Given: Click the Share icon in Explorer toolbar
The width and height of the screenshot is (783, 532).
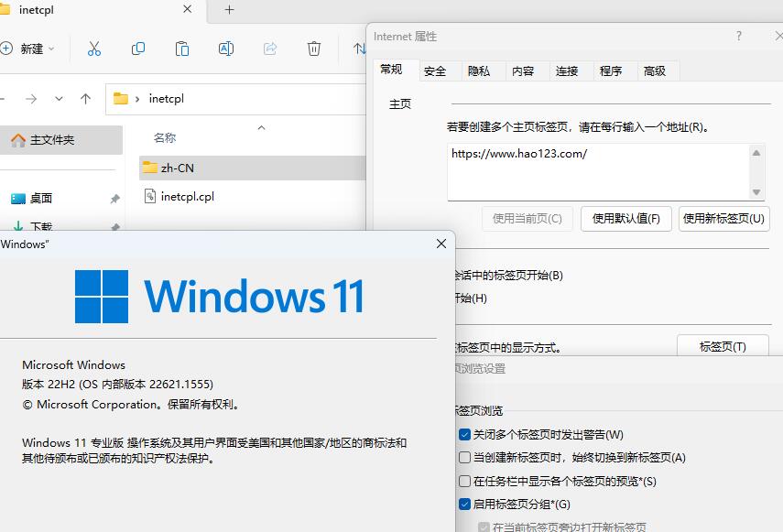Looking at the screenshot, I should (x=270, y=49).
